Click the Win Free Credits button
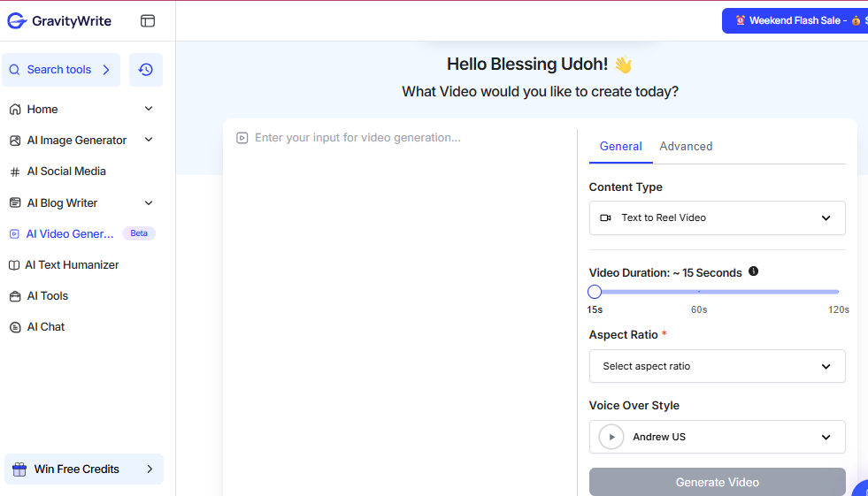Screen dimensions: 868x496 (84, 469)
